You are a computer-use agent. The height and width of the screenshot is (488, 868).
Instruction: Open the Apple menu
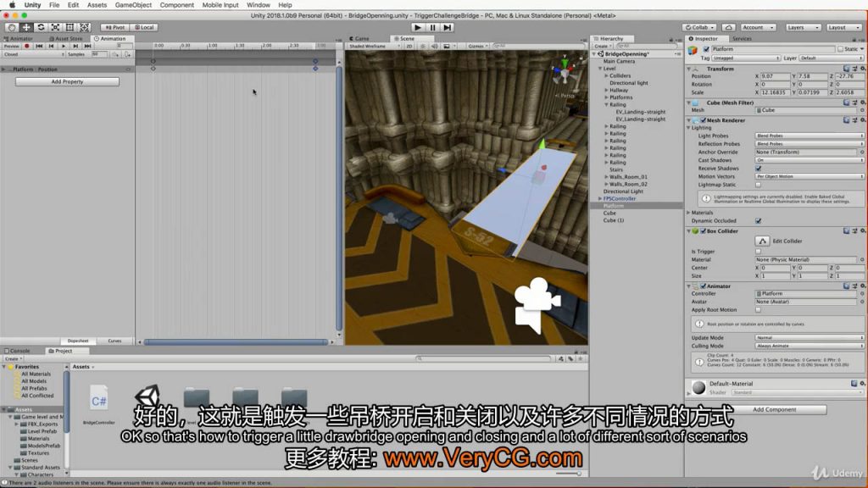12,5
